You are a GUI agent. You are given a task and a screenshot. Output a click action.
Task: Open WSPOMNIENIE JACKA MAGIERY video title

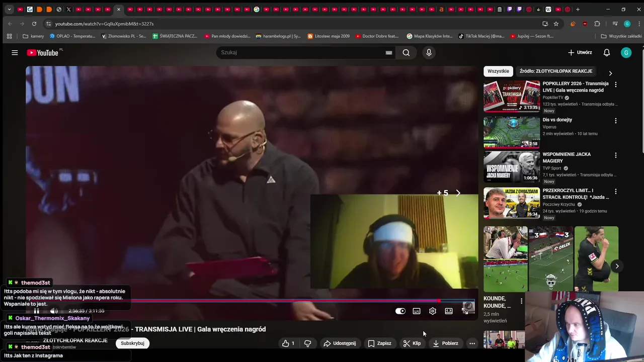567,157
